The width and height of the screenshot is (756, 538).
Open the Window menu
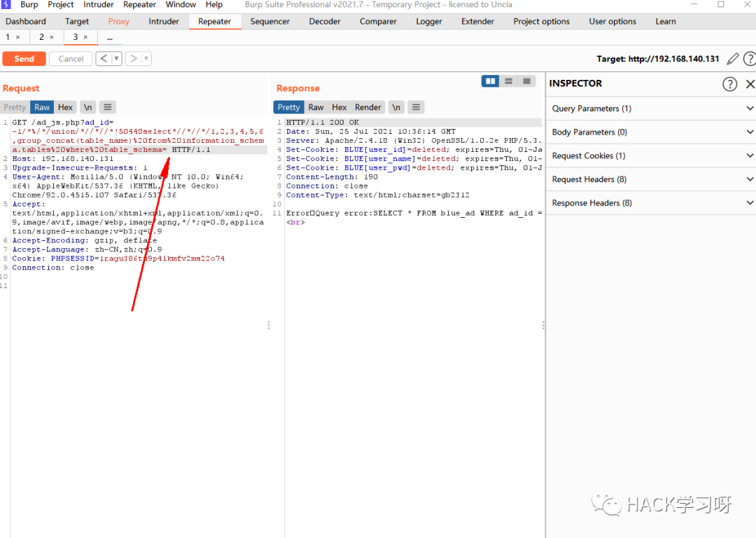181,5
